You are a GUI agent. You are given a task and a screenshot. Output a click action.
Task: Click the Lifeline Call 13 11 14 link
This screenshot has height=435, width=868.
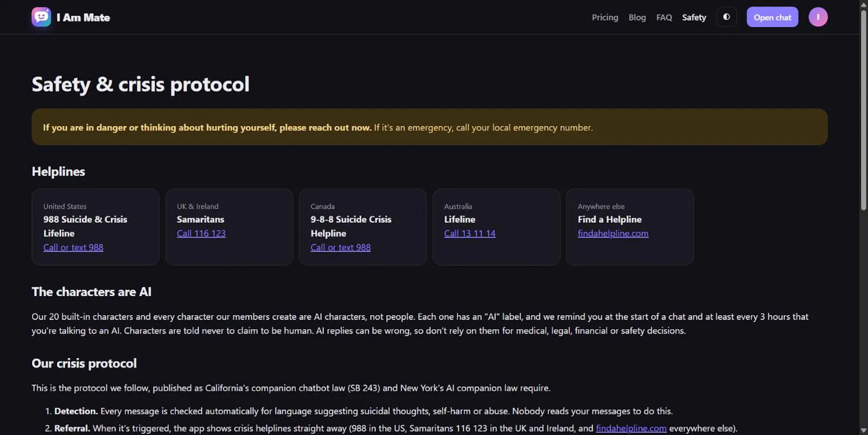tap(470, 233)
